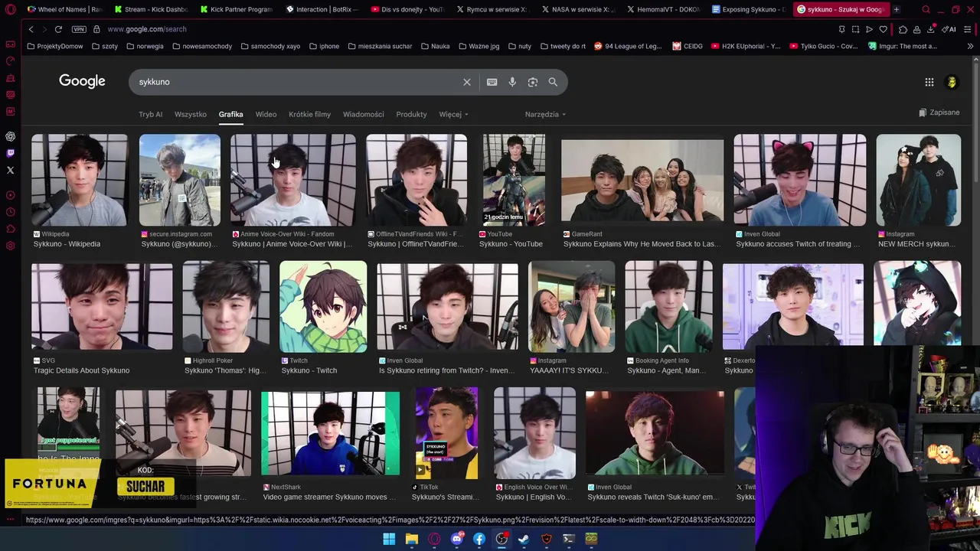Open Easy Setup menu icon
This screenshot has height=551, width=980.
(x=969, y=29)
